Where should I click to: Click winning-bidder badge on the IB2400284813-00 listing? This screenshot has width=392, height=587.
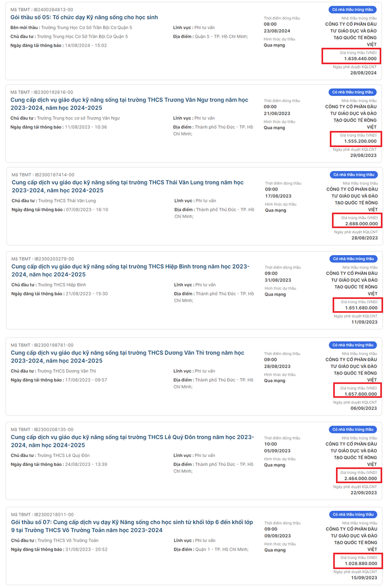click(352, 10)
